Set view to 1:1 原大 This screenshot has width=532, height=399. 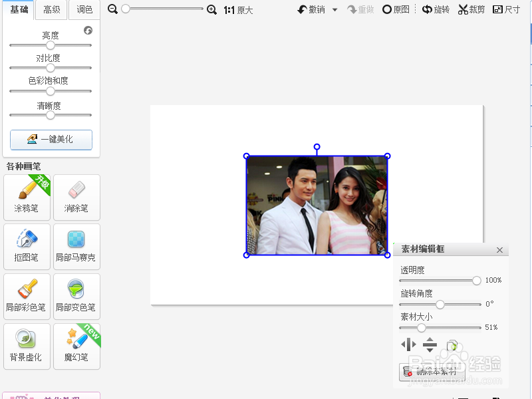238,10
